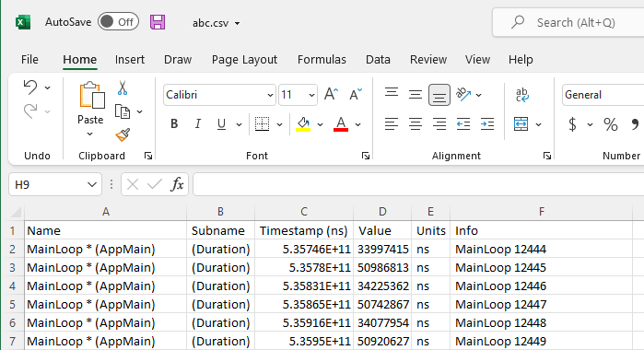Click inside the formula bar
The width and height of the screenshot is (644, 350).
click(418, 184)
